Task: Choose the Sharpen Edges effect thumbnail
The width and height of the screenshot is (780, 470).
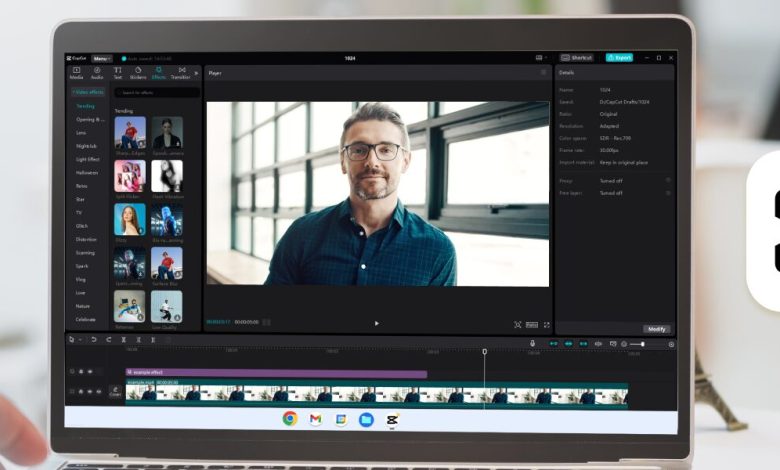Action: click(130, 133)
